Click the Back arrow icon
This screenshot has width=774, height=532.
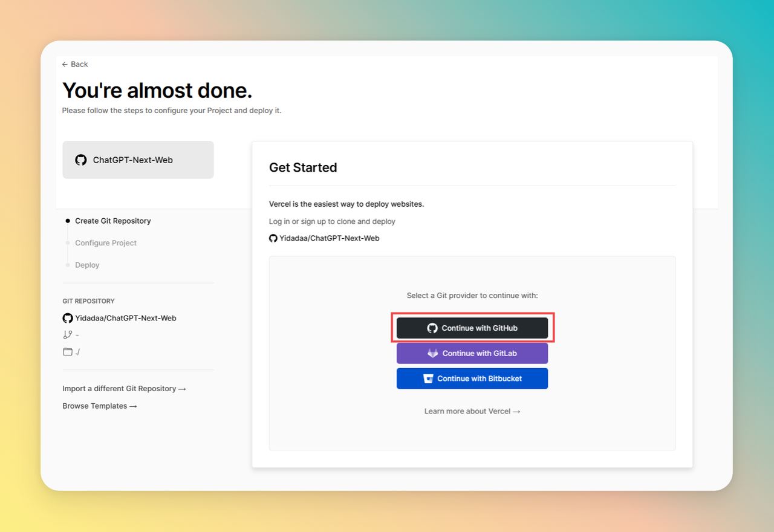(x=65, y=65)
